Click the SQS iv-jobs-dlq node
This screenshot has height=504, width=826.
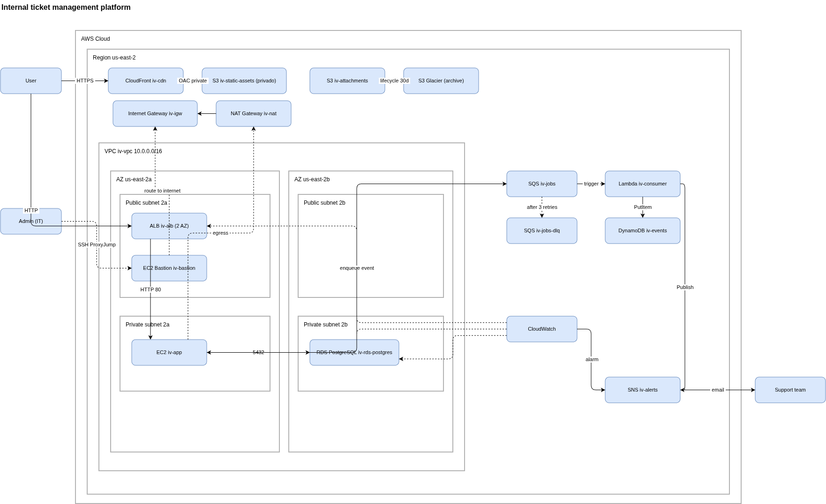(x=542, y=230)
